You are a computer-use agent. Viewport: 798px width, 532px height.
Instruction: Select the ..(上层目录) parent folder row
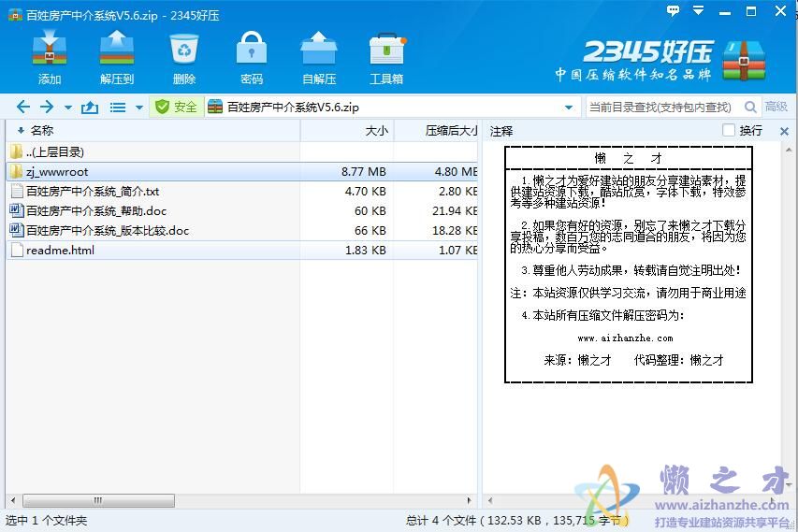point(241,151)
